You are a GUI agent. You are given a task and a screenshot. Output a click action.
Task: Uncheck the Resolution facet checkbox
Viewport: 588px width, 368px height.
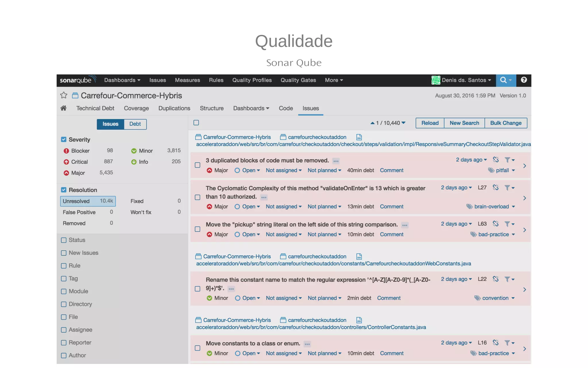tap(64, 190)
